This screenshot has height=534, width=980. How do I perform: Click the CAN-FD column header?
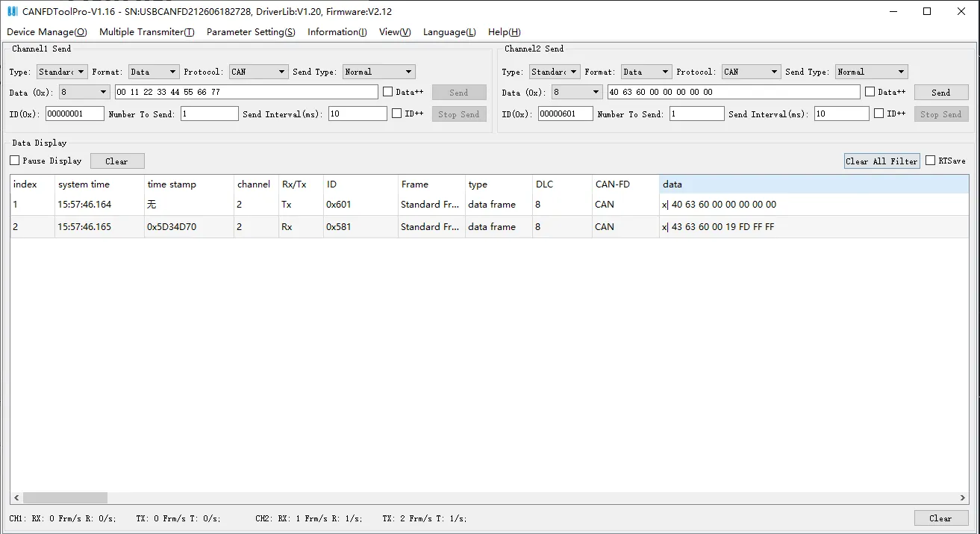tap(626, 184)
